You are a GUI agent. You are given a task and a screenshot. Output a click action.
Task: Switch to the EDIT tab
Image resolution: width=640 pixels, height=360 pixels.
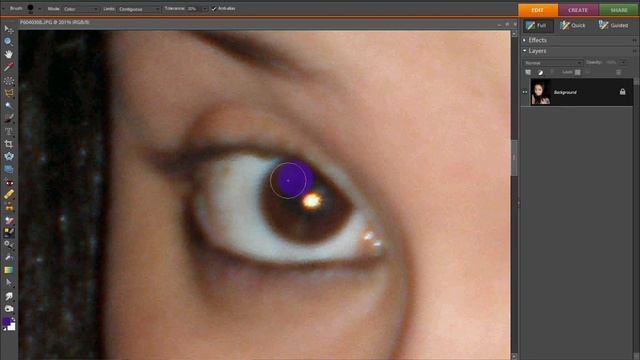(538, 10)
